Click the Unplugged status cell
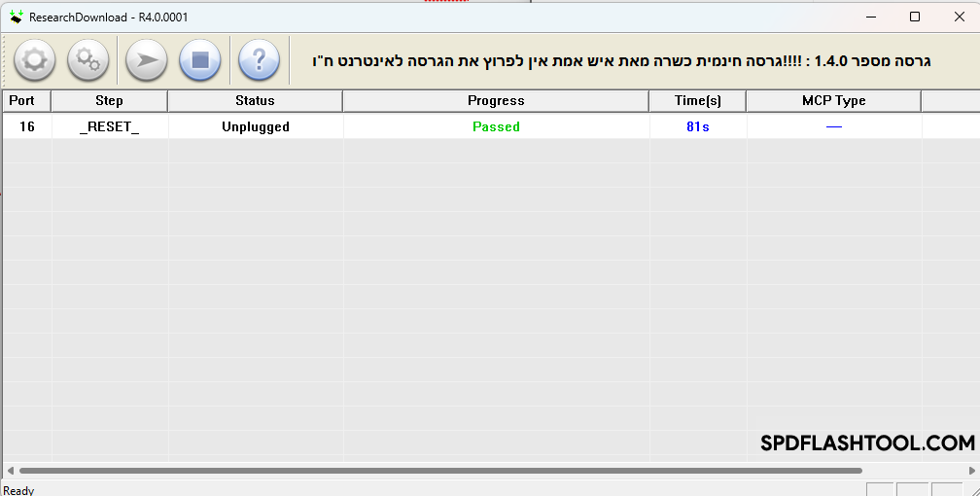 coord(255,126)
